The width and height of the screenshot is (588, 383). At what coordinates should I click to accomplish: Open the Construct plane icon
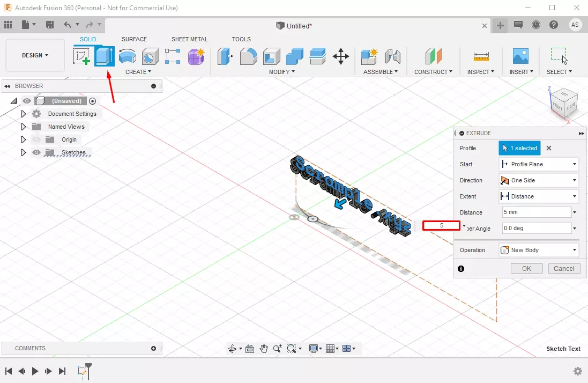coord(434,56)
